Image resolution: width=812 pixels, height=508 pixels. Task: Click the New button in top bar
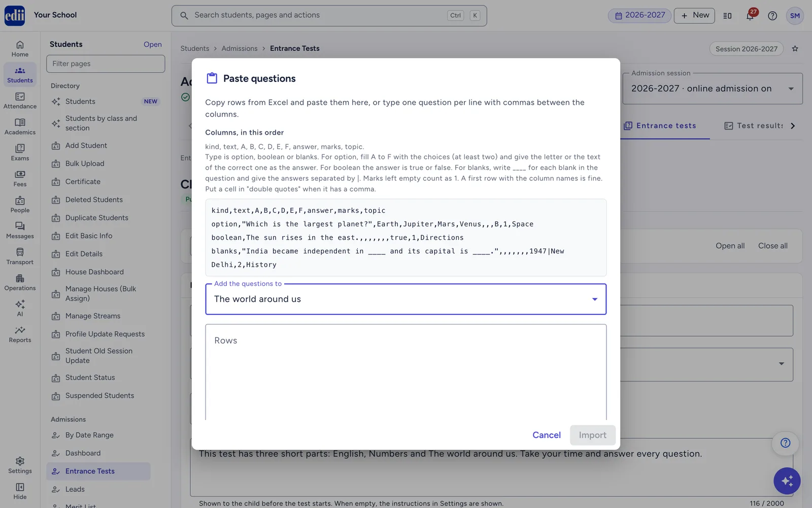pos(694,16)
